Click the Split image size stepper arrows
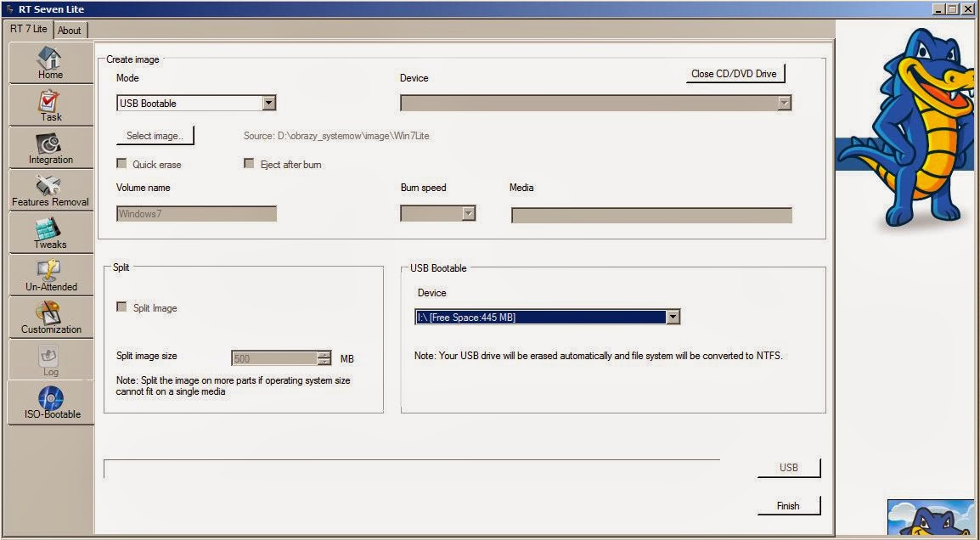The width and height of the screenshot is (980, 540). tap(324, 358)
